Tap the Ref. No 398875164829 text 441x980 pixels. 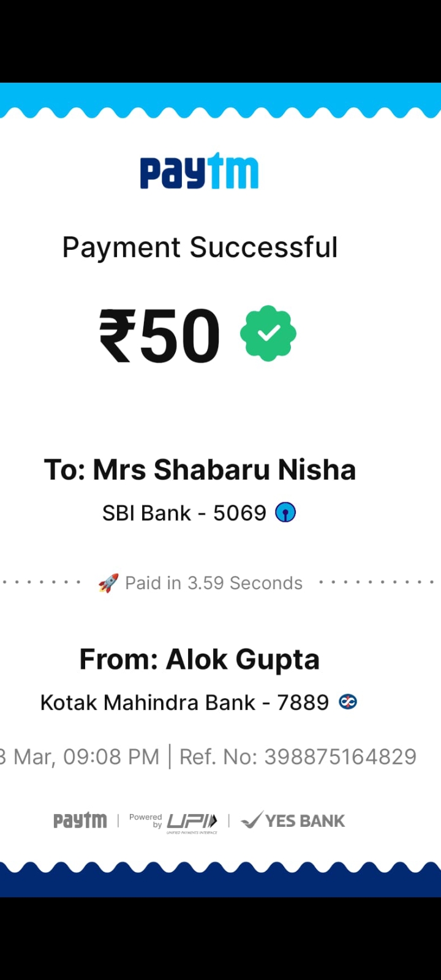click(x=298, y=757)
